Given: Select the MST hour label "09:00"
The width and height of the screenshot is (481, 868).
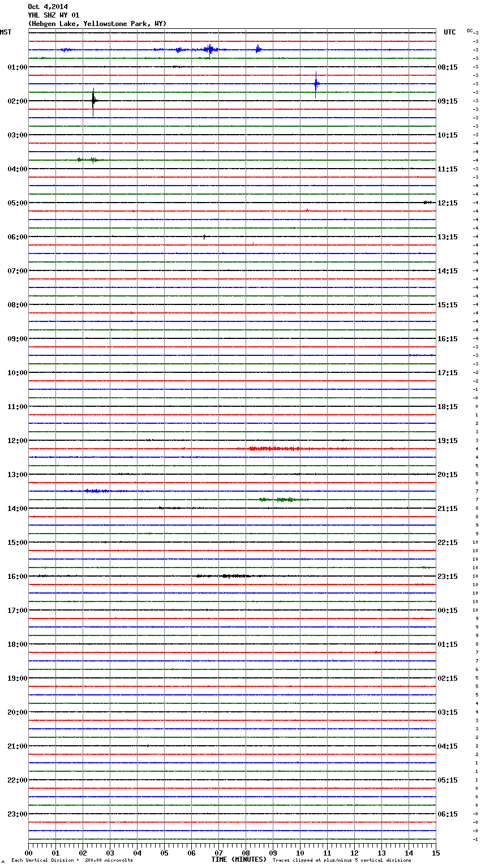Looking at the screenshot, I should pyautogui.click(x=18, y=339).
